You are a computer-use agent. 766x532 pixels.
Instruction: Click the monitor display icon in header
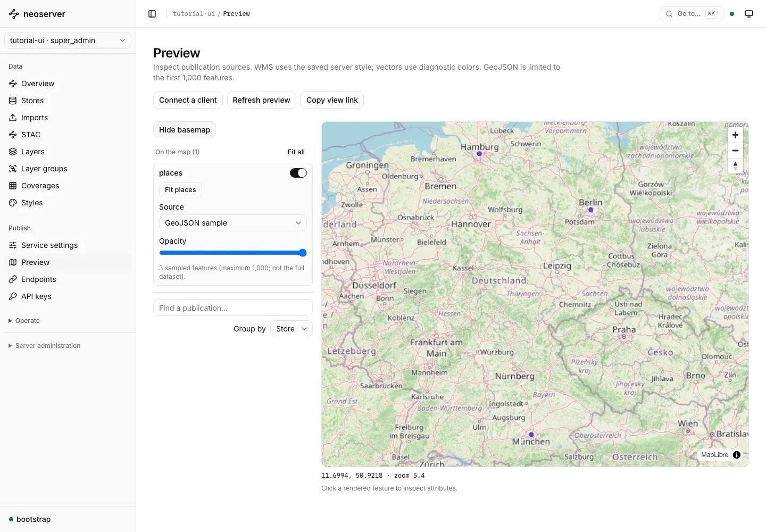pos(749,14)
